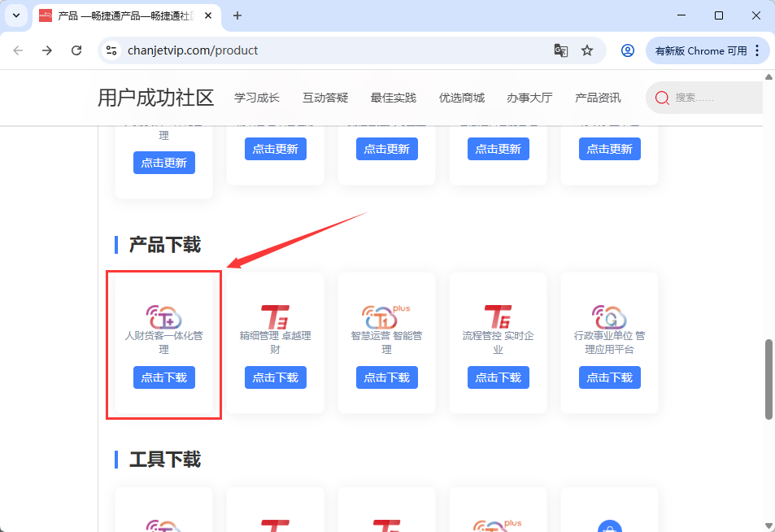Select the 产品 —畅捷通产品 browser tab

coord(126,15)
